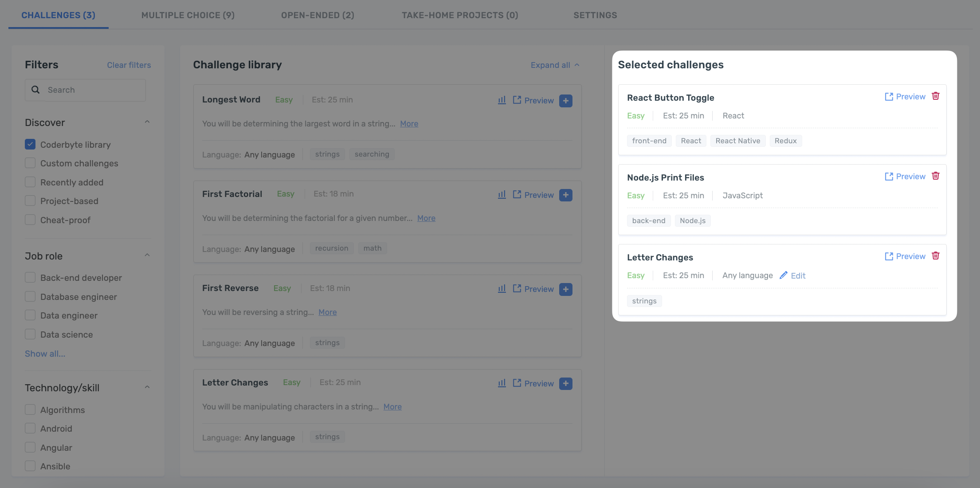Preview the Longest Word challenge
Screen dimensions: 980x488
(x=533, y=100)
